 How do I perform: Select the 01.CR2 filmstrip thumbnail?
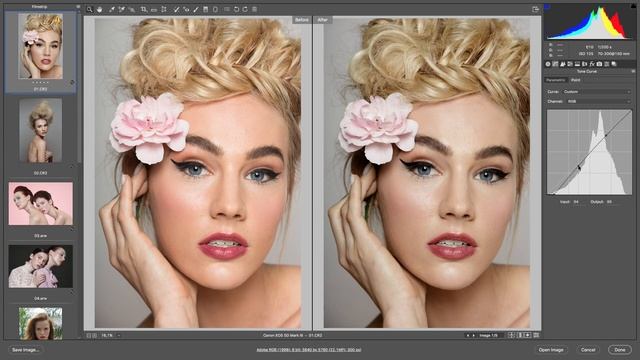click(x=40, y=46)
